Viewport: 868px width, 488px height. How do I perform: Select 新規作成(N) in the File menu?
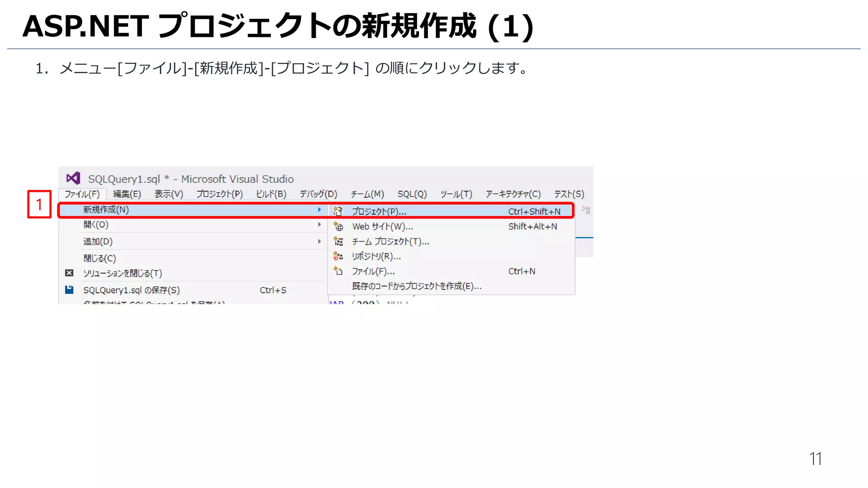tap(193, 210)
